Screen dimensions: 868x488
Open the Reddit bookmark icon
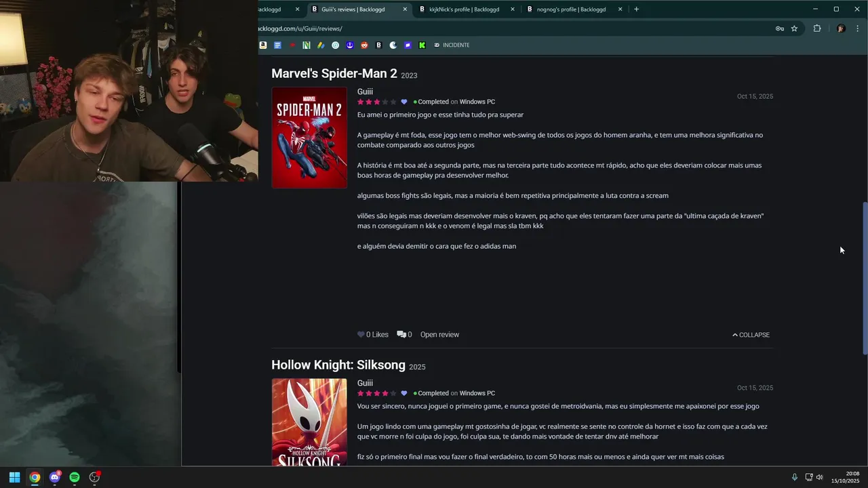click(x=364, y=45)
